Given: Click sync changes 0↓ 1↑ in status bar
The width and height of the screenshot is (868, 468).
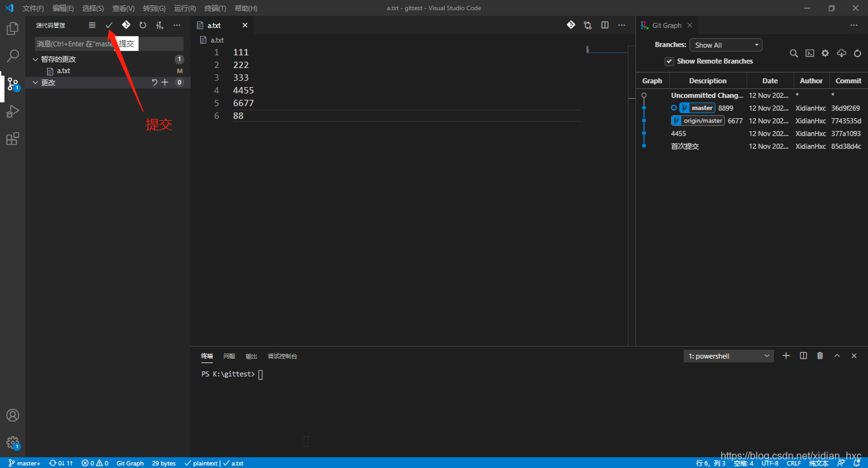Looking at the screenshot, I should (61, 463).
